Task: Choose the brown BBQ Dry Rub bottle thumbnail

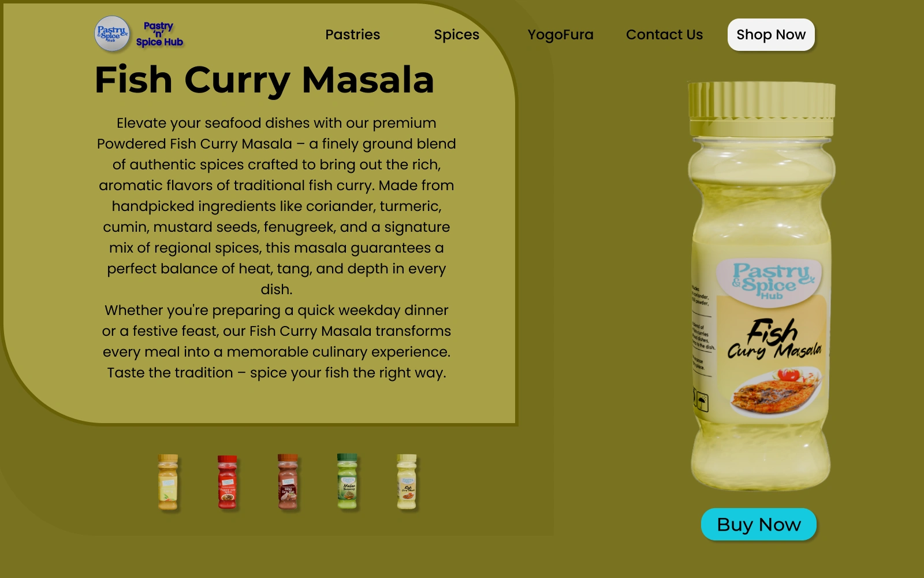Action: point(288,481)
